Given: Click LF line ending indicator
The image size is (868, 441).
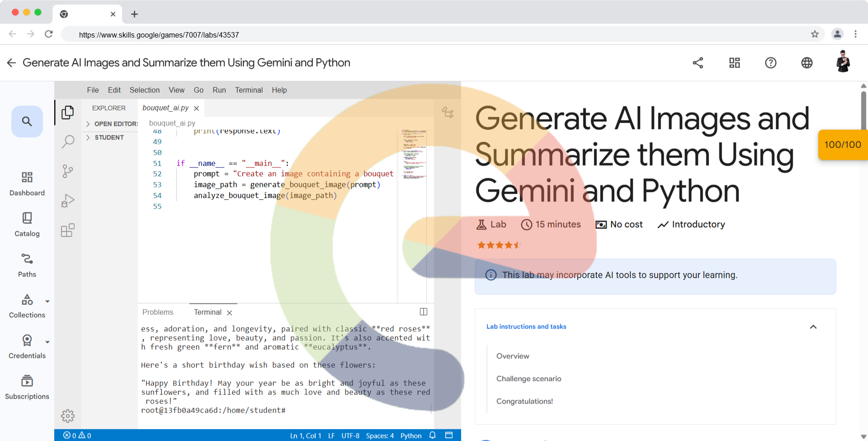Looking at the screenshot, I should [x=331, y=436].
